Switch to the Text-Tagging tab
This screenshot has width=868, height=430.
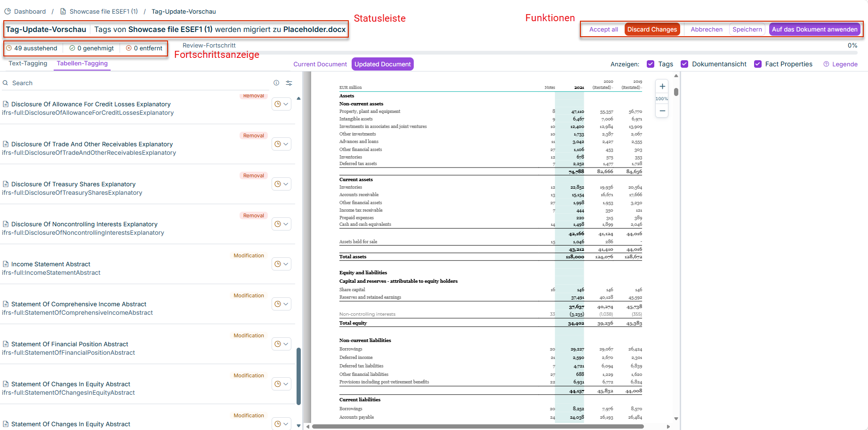click(x=28, y=64)
